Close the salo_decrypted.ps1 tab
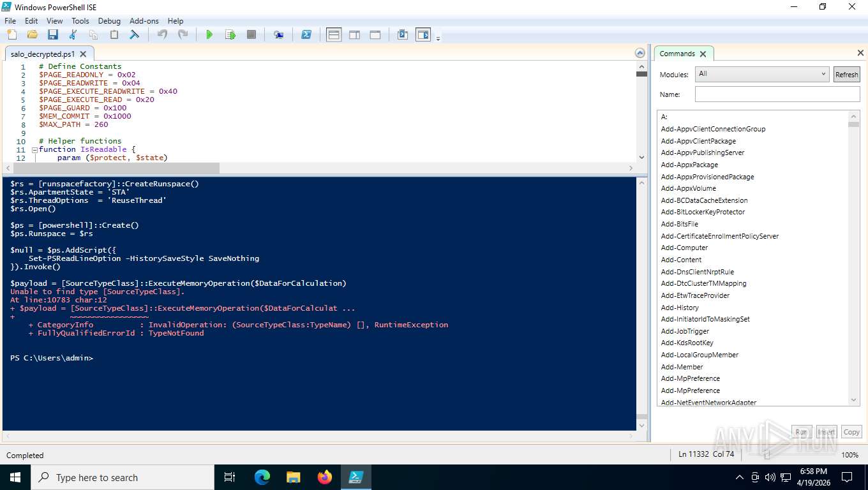The image size is (868, 490). [x=83, y=54]
